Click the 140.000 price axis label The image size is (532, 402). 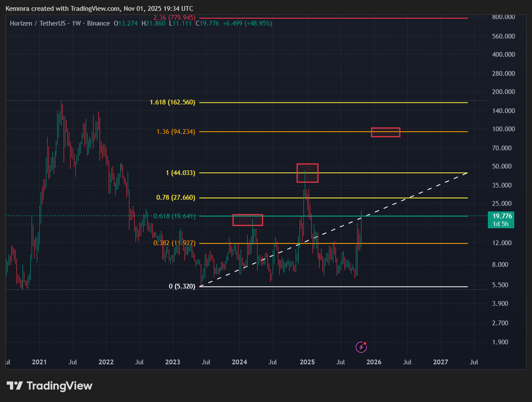click(x=503, y=110)
